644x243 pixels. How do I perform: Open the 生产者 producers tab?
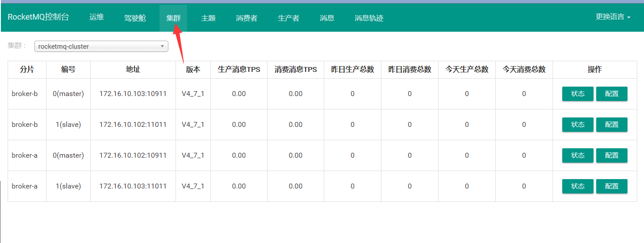[289, 18]
